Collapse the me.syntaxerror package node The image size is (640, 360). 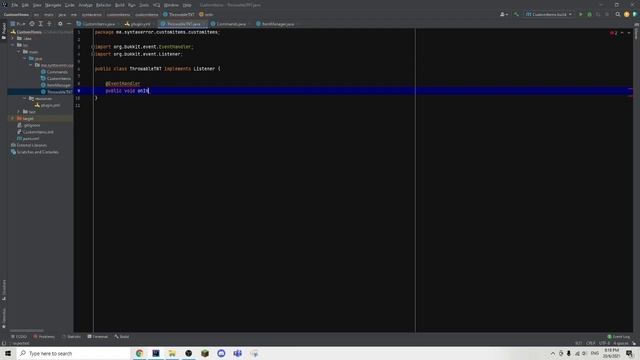31,65
